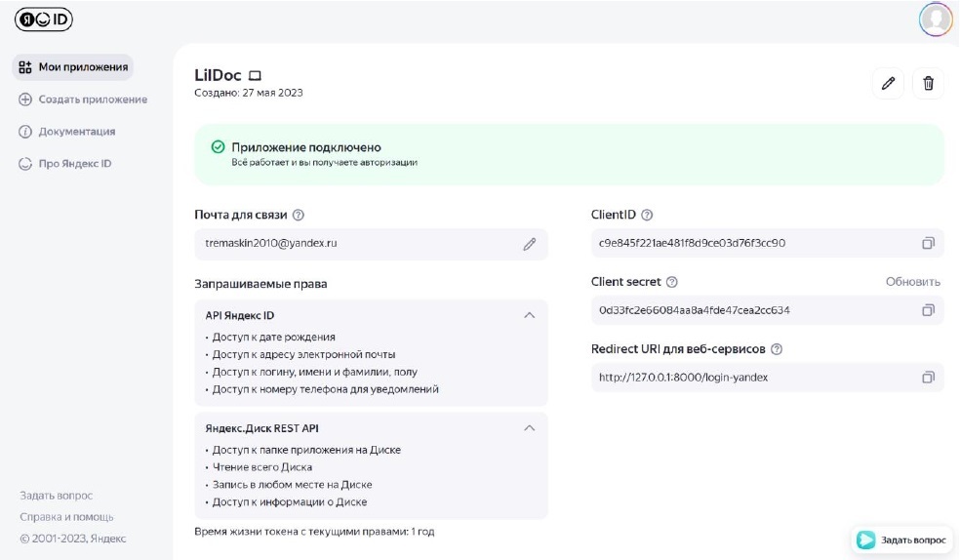Copy the ClientID value
960x560 pixels.
928,243
